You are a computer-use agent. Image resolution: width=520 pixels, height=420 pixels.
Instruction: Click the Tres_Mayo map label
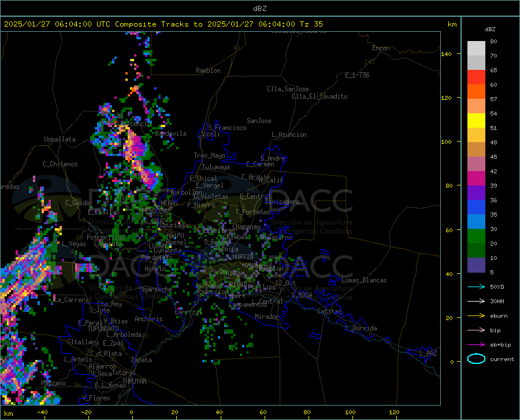(x=209, y=155)
